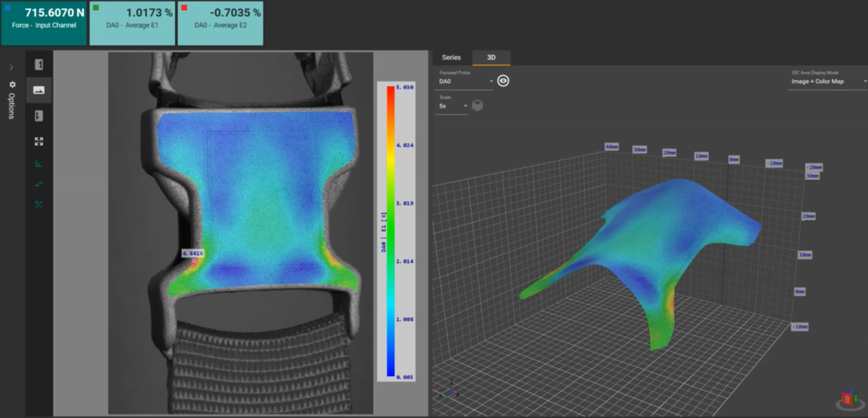The image size is (868, 418).
Task: Select the strain percentage icon in left toolbar
Action: [39, 204]
